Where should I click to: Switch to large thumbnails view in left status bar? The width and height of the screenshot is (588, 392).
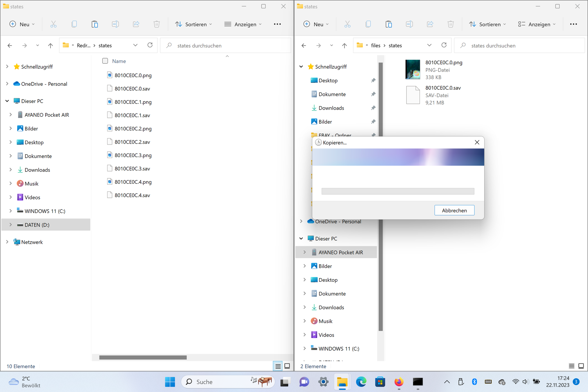click(287, 366)
